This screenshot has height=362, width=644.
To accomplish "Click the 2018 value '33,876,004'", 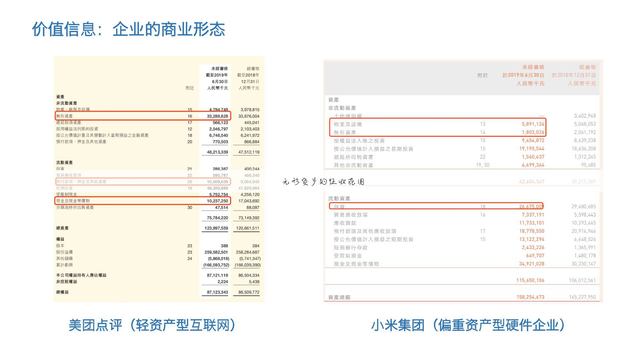I will [x=249, y=116].
